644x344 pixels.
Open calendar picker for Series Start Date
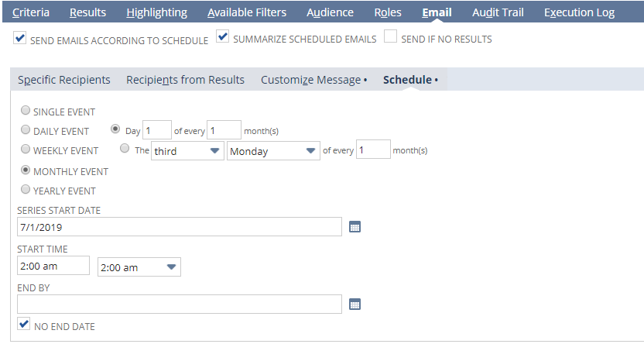pos(355,227)
